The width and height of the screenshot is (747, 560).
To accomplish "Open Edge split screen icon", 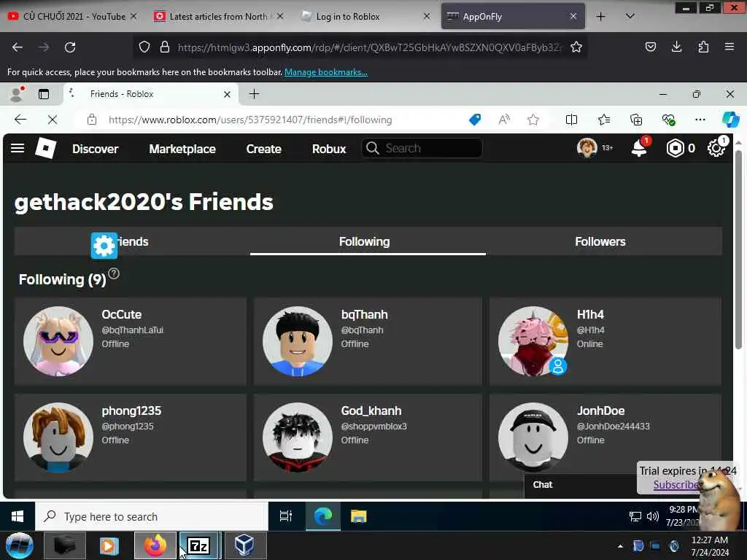I will pos(571,120).
